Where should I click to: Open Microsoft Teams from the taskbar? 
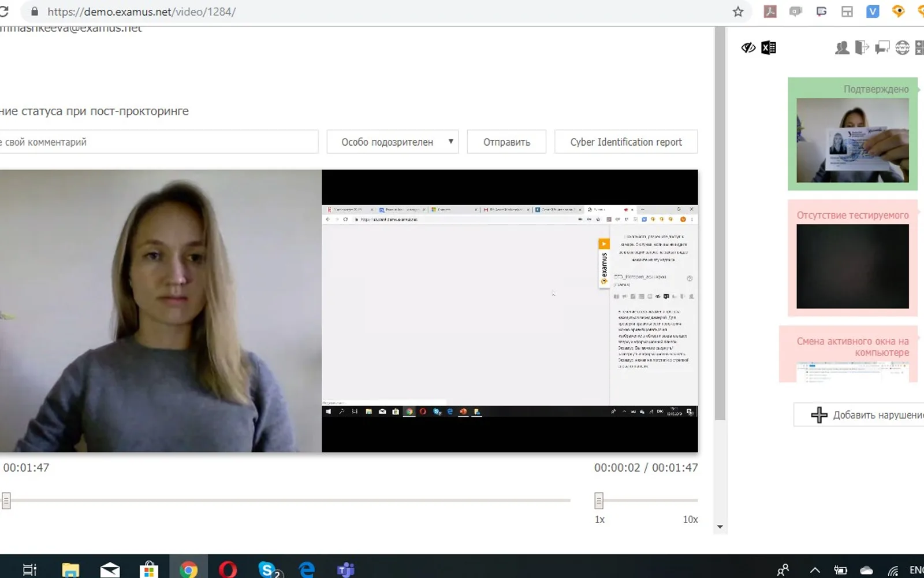pos(346,570)
